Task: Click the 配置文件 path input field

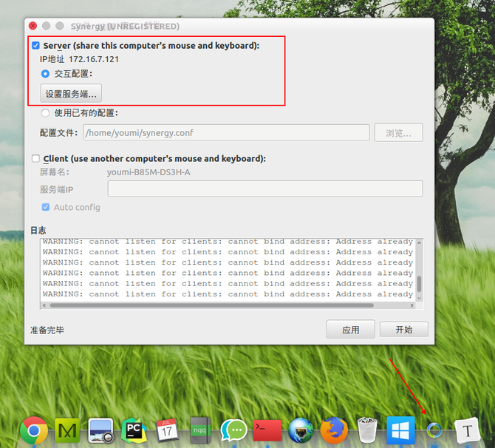Action: (226, 132)
